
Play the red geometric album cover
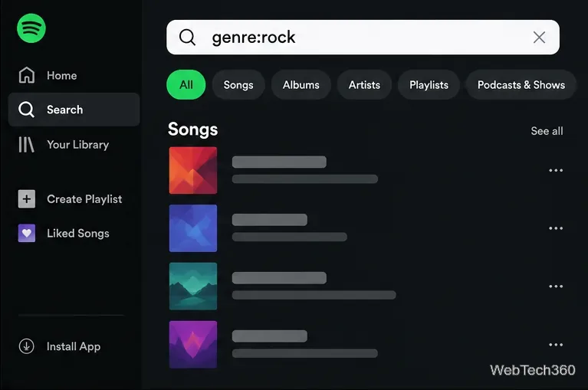click(193, 170)
